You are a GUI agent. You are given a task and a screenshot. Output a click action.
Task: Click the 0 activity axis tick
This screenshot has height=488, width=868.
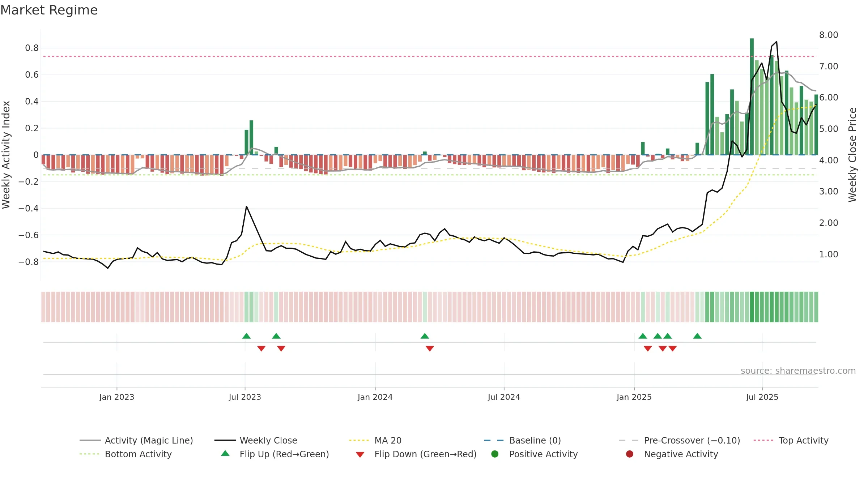36,155
